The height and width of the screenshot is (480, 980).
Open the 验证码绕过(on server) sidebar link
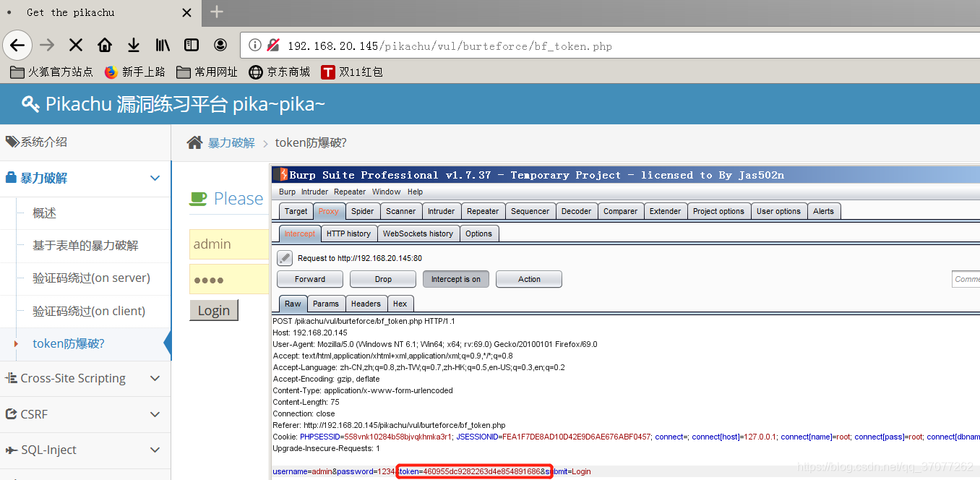(x=91, y=278)
